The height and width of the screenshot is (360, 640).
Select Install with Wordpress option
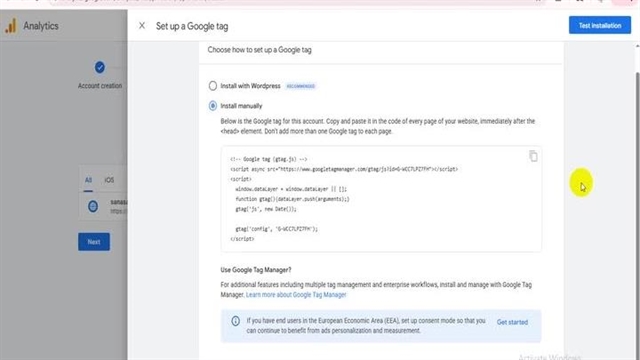(213, 86)
